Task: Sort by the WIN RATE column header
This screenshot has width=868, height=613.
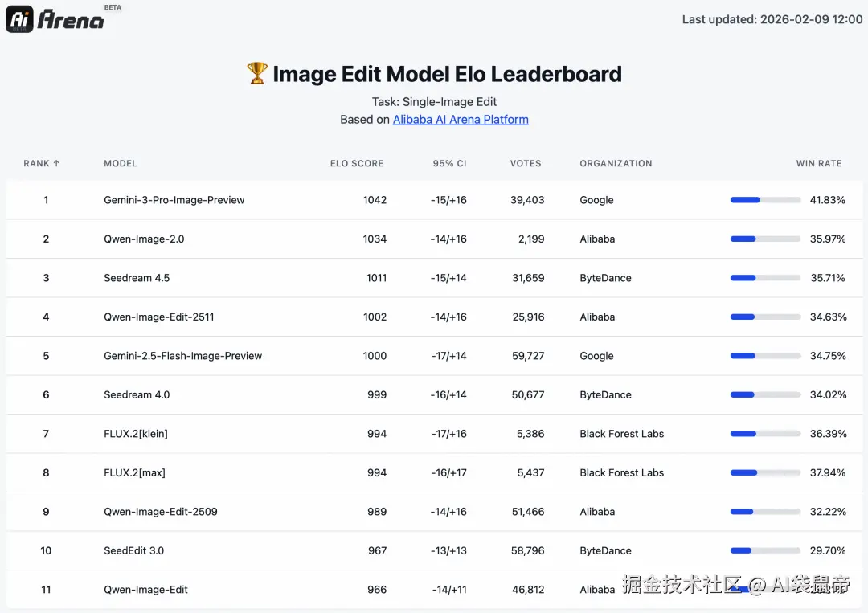Action: click(819, 163)
